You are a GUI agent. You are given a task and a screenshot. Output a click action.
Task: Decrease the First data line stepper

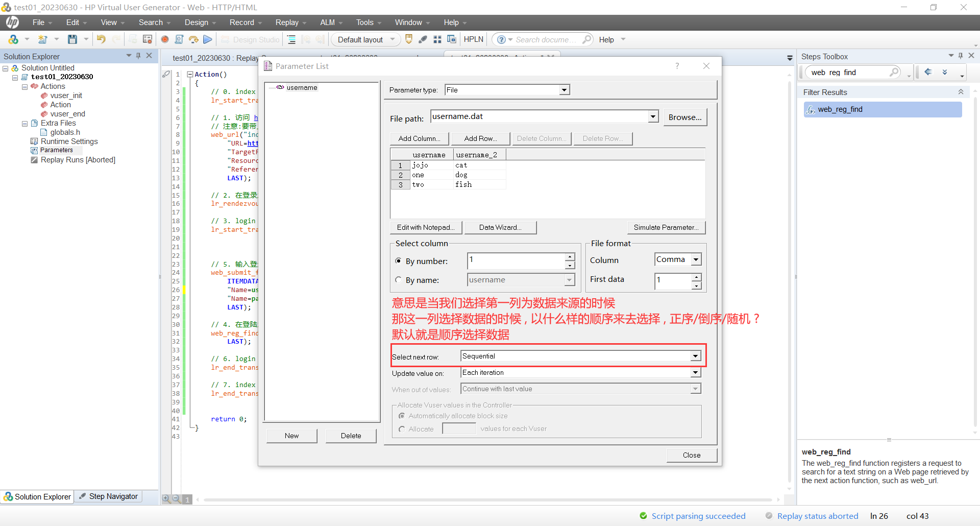[x=696, y=285]
